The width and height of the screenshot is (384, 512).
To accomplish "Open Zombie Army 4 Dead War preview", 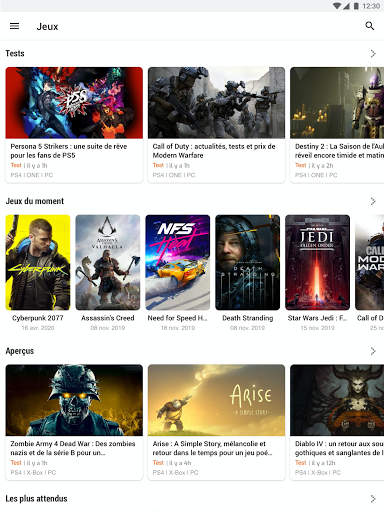I will pos(74,422).
